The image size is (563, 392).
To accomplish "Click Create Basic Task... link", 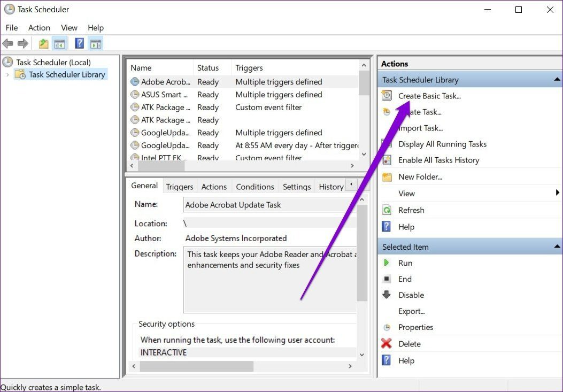I will pos(429,96).
